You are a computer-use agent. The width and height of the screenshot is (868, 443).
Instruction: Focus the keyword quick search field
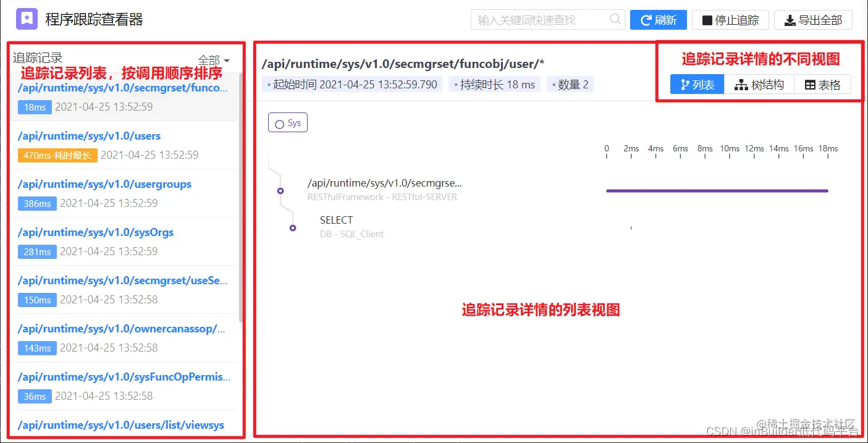click(x=547, y=20)
